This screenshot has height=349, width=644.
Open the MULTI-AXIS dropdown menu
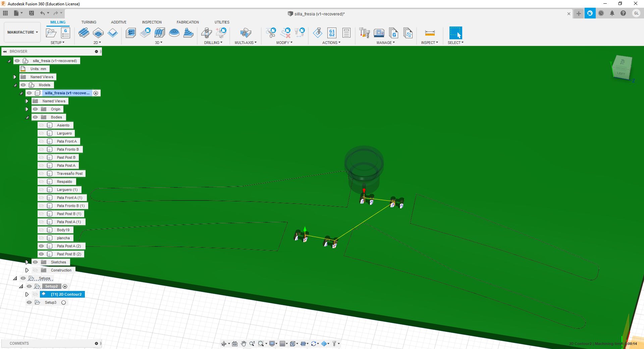[x=246, y=43]
